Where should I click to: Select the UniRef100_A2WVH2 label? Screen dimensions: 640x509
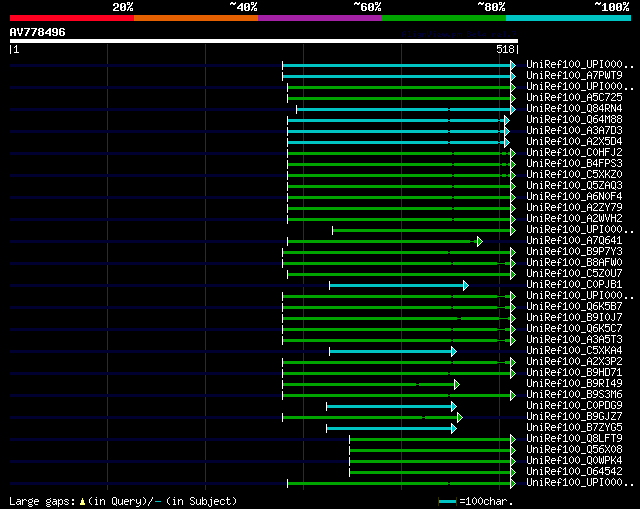(574, 219)
